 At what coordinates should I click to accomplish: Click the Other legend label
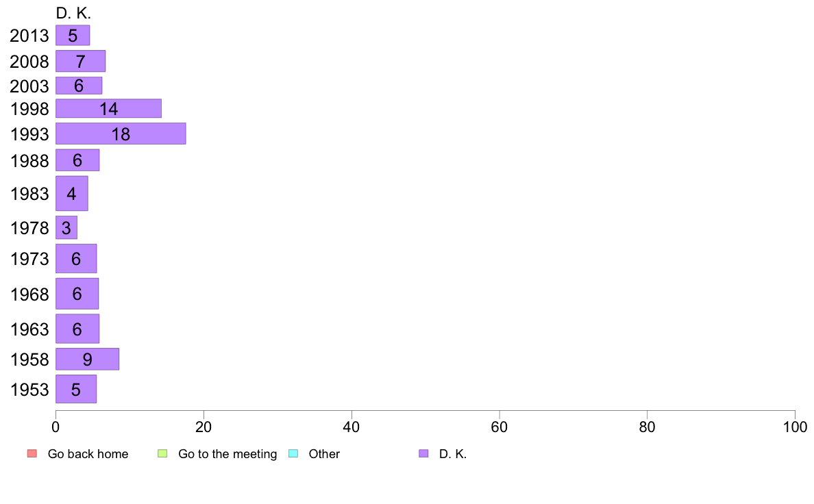(x=324, y=453)
